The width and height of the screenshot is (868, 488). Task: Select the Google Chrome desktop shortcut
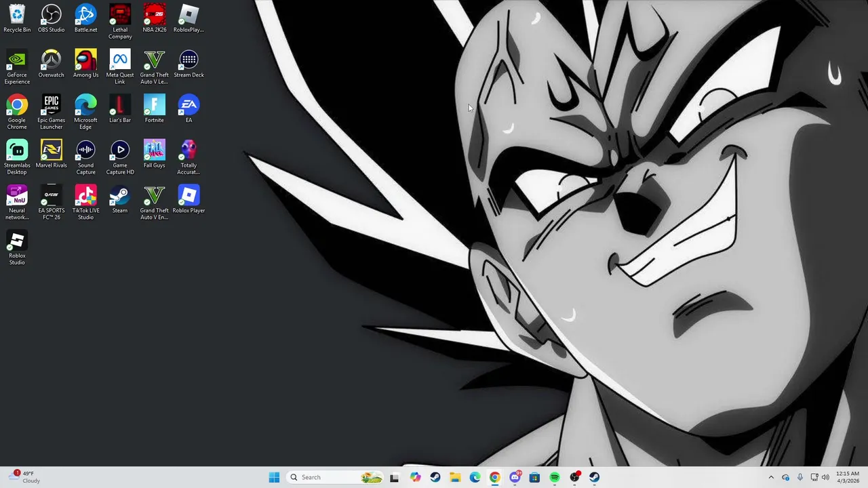pos(17,112)
